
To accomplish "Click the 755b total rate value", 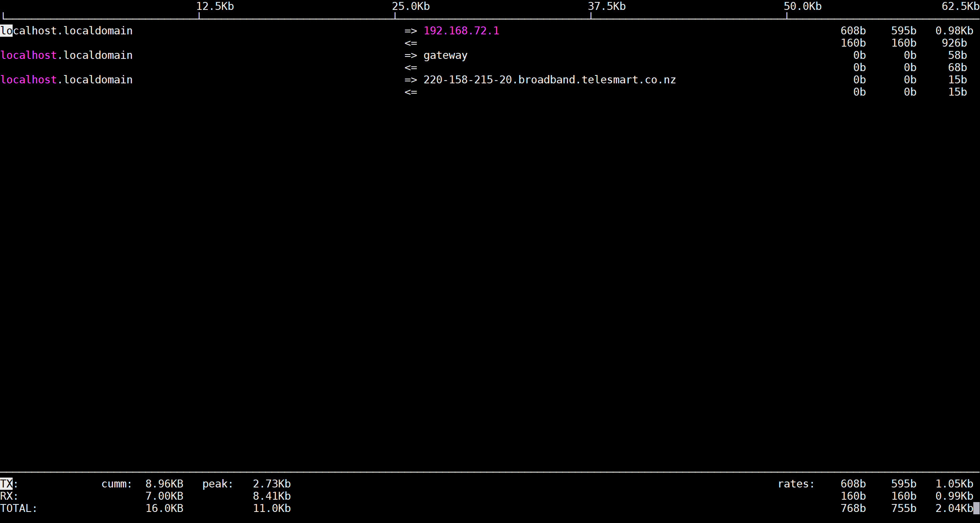I will [904, 508].
